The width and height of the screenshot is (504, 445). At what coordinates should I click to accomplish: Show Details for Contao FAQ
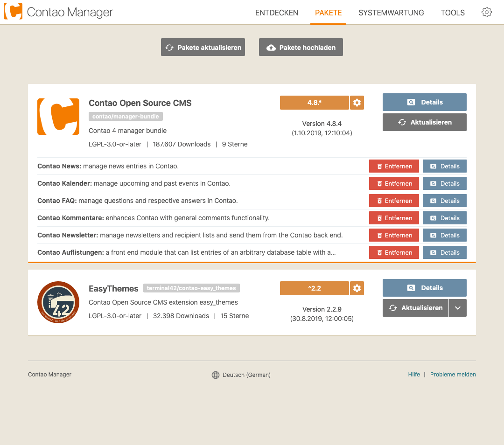pos(445,201)
